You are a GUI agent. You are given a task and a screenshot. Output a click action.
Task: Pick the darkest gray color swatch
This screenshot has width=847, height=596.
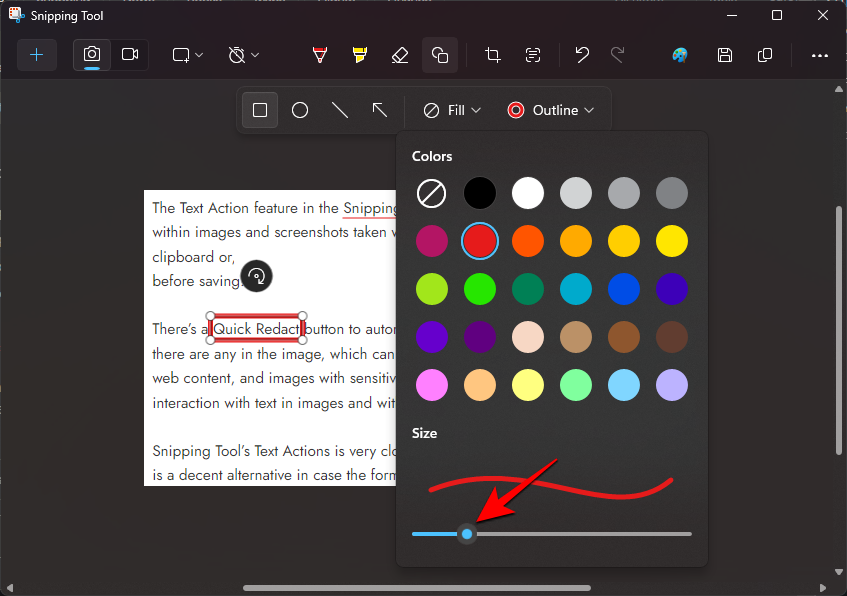click(x=672, y=193)
